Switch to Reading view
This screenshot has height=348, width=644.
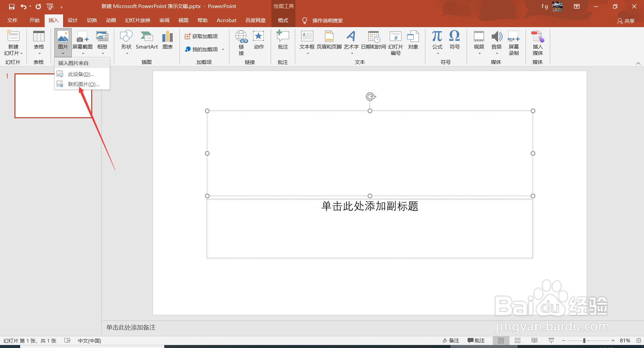tap(534, 341)
